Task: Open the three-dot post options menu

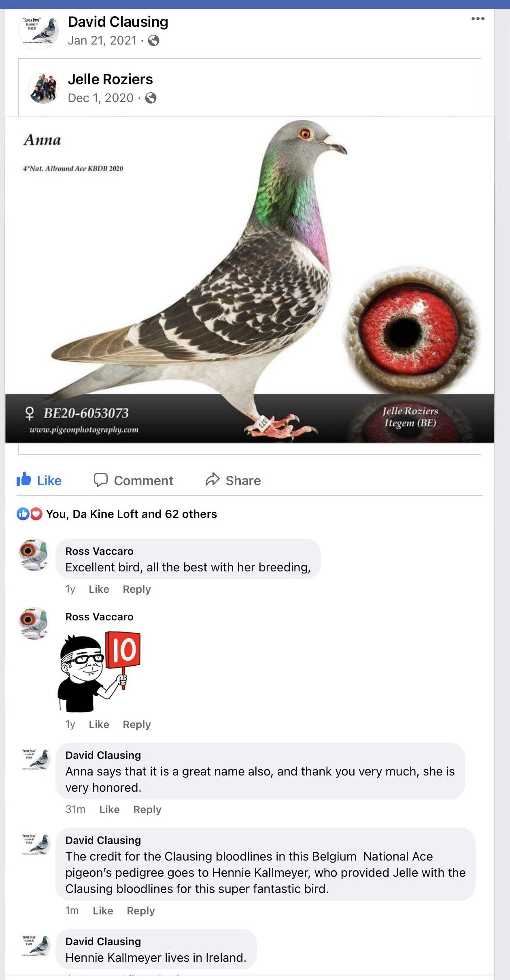Action: 478,19
